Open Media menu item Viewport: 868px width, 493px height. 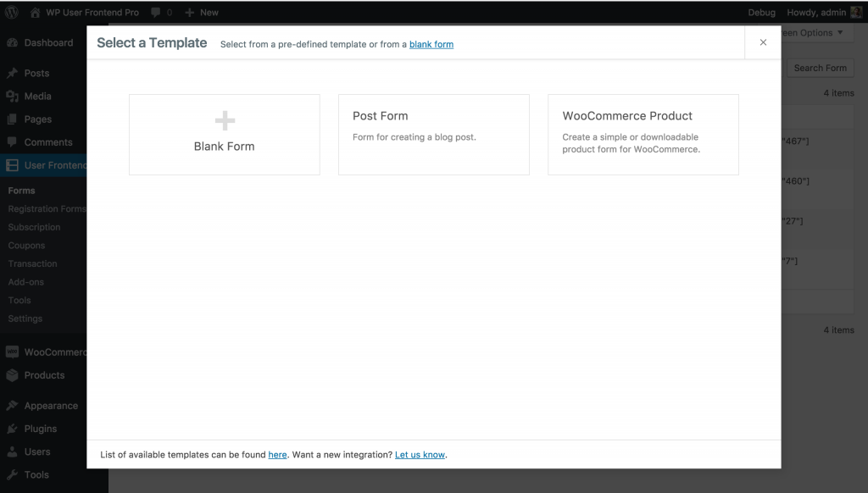coord(37,97)
